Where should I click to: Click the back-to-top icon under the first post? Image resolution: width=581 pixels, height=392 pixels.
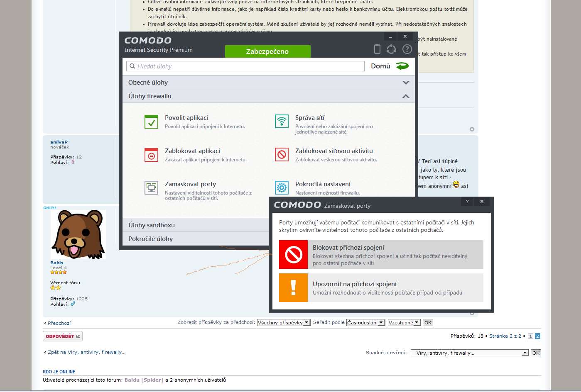click(x=472, y=129)
